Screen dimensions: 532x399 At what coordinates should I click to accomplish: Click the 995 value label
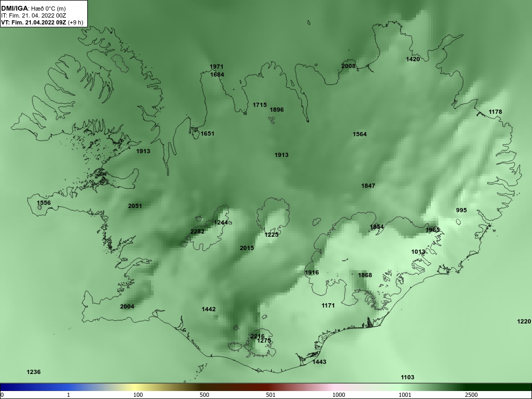[x=461, y=210]
